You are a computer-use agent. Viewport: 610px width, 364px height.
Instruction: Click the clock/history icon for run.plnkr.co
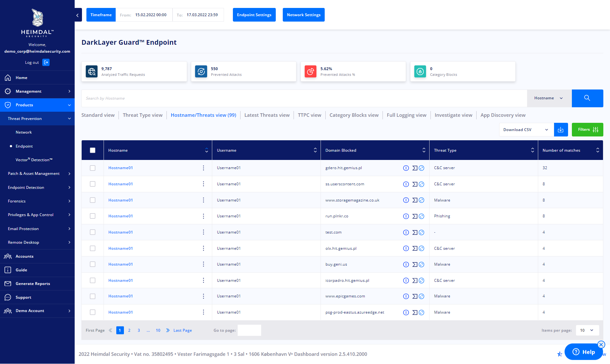pyautogui.click(x=422, y=216)
